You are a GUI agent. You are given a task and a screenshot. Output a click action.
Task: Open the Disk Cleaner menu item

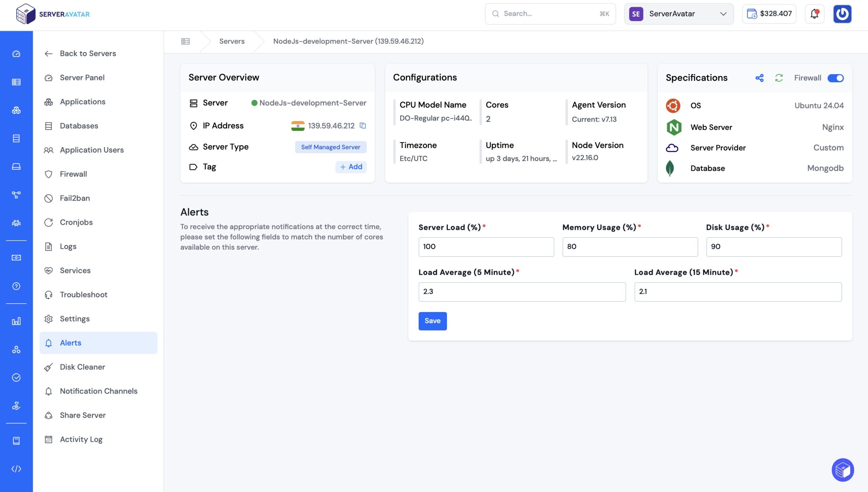tap(82, 367)
